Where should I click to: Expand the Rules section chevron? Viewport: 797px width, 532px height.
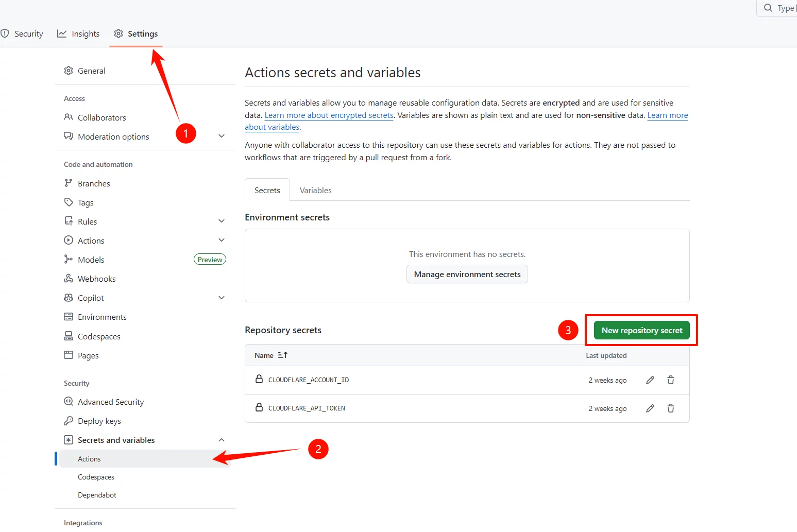[x=222, y=221]
